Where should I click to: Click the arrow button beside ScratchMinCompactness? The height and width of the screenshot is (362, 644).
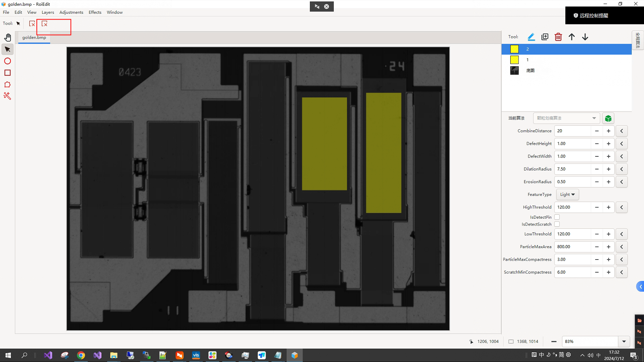pos(622,272)
